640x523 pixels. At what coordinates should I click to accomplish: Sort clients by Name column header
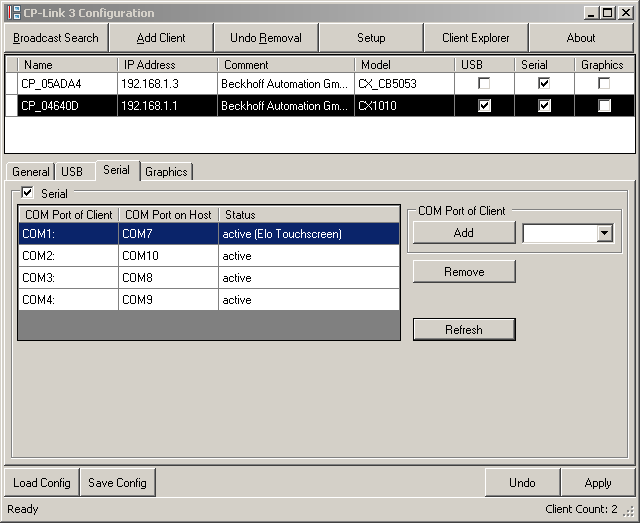pos(67,65)
